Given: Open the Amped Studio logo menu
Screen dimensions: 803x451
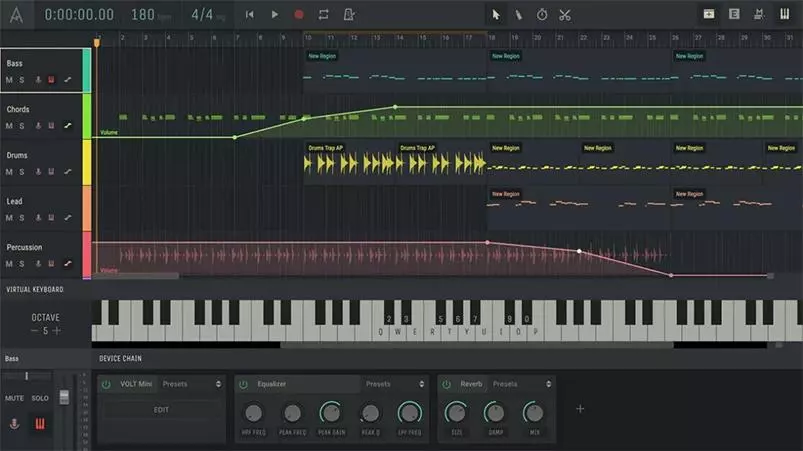Looking at the screenshot, I should [x=16, y=15].
